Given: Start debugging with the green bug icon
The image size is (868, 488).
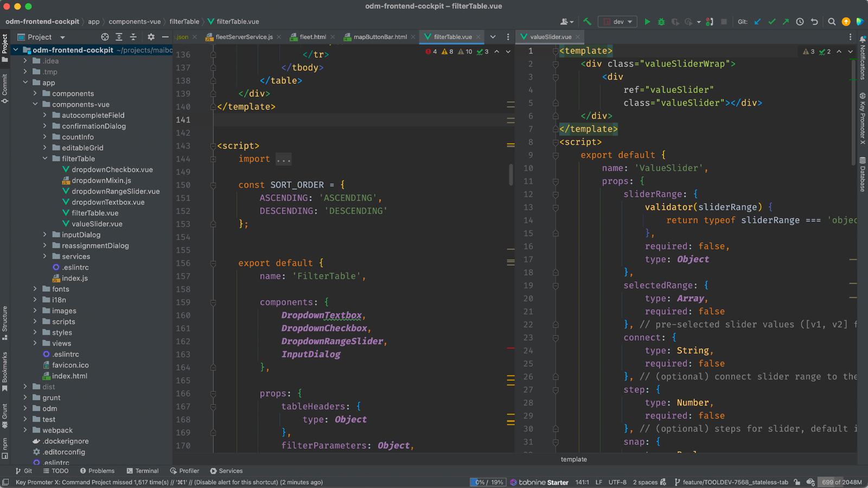Looking at the screenshot, I should [x=661, y=22].
